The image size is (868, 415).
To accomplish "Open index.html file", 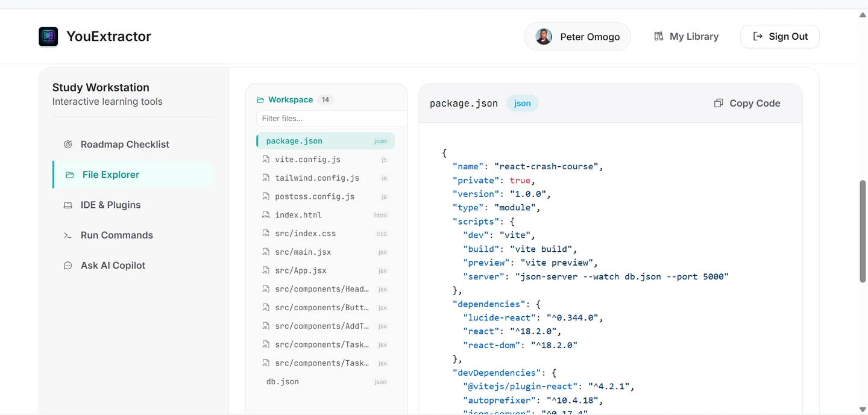I will 325,215.
